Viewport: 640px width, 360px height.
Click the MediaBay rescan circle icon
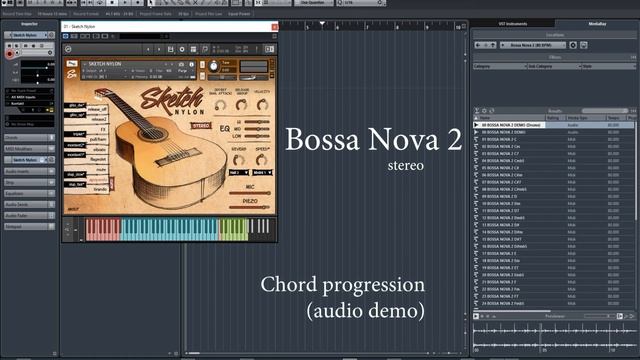(x=573, y=45)
